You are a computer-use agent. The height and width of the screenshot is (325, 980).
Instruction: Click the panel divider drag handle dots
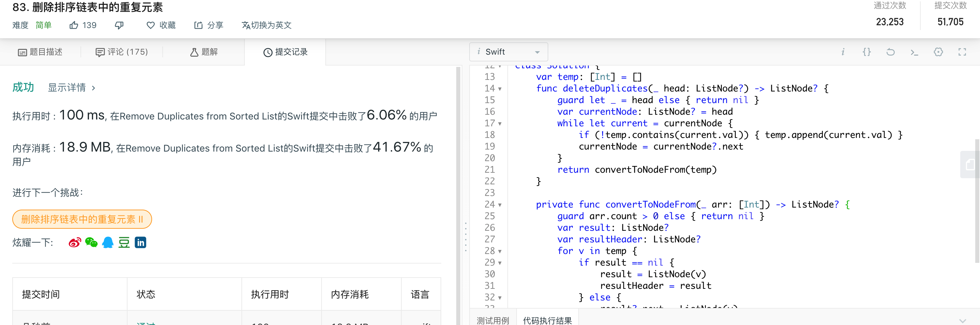pyautogui.click(x=466, y=237)
